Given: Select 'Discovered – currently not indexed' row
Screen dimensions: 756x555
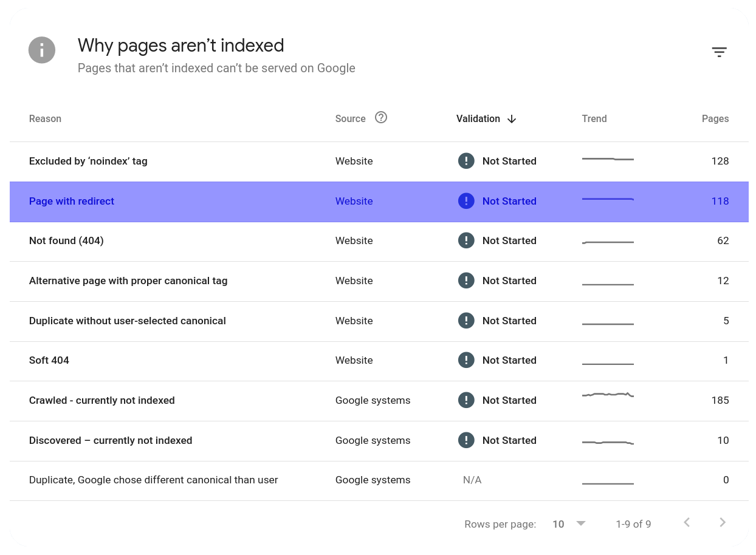Looking at the screenshot, I should [x=111, y=441].
